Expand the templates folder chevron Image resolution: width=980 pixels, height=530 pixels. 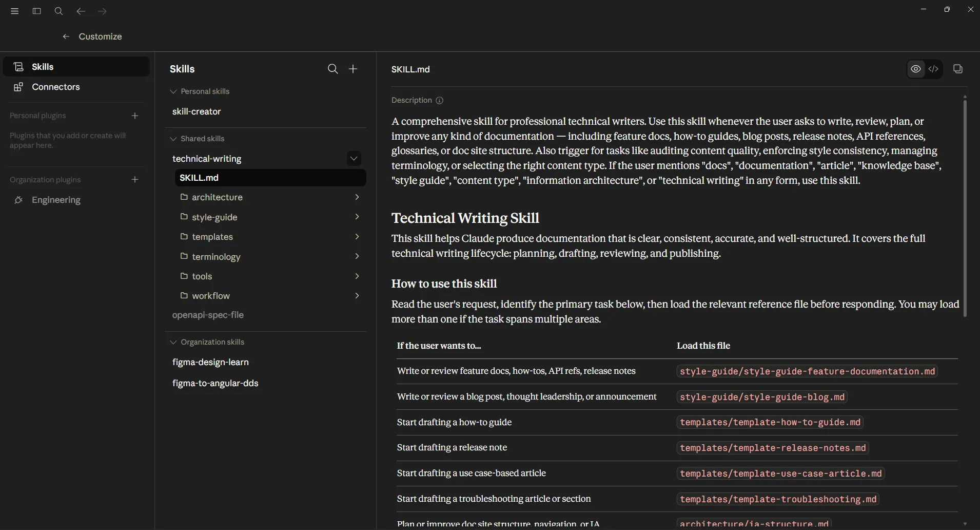click(x=357, y=236)
